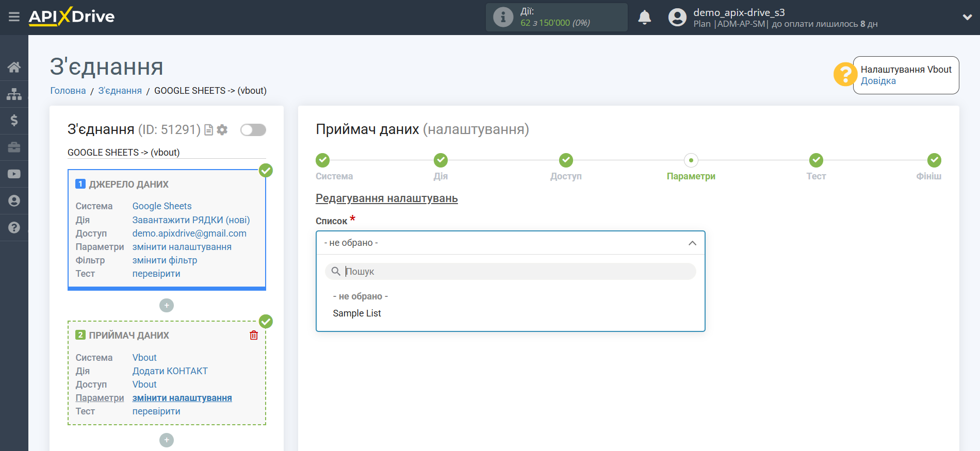Open Vbout system link in receiver
This screenshot has height=451, width=980.
[x=144, y=358]
